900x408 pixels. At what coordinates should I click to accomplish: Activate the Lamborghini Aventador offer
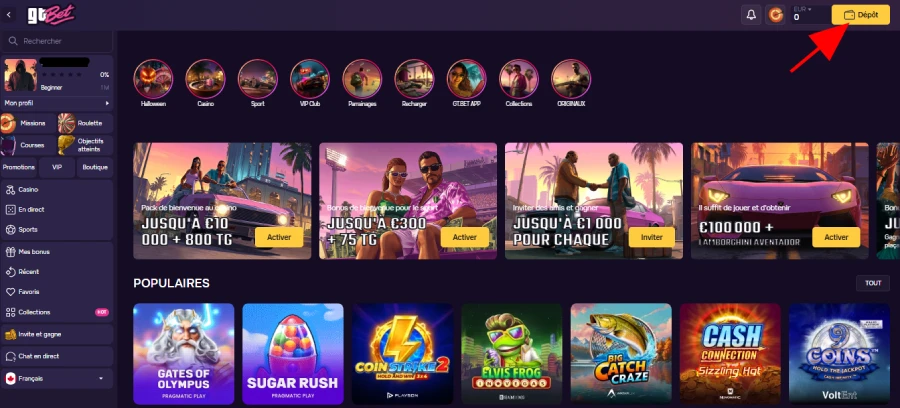(836, 237)
